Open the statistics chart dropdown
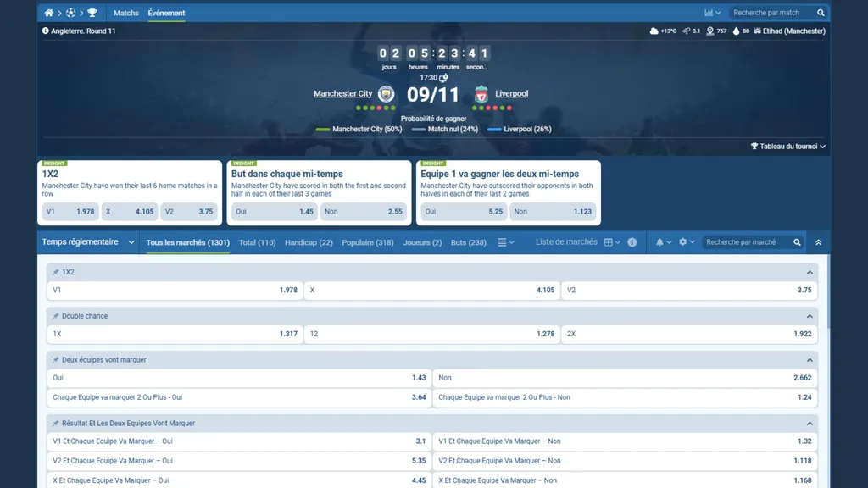 point(712,13)
